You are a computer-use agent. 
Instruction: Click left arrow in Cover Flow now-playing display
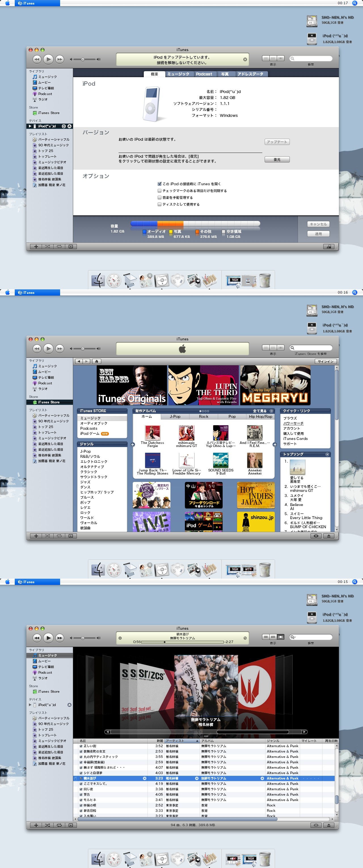120,638
